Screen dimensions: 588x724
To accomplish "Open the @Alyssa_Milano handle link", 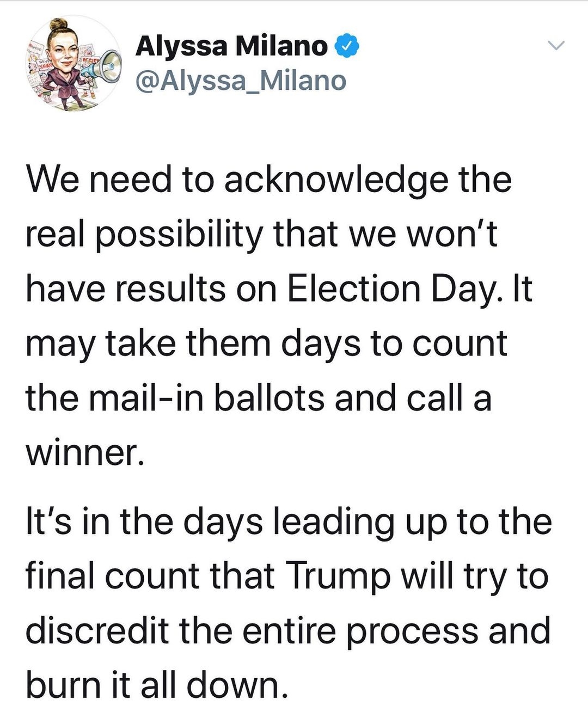I will tap(241, 81).
